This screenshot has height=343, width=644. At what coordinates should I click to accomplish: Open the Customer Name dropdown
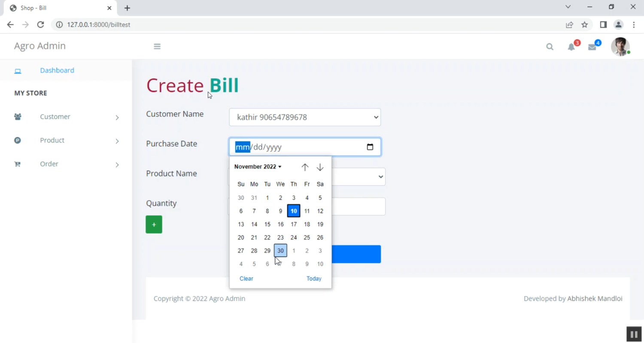click(305, 117)
